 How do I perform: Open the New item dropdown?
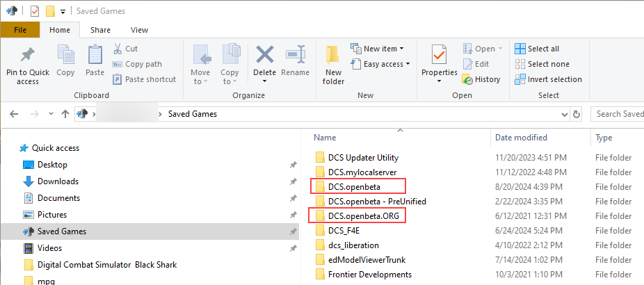377,49
